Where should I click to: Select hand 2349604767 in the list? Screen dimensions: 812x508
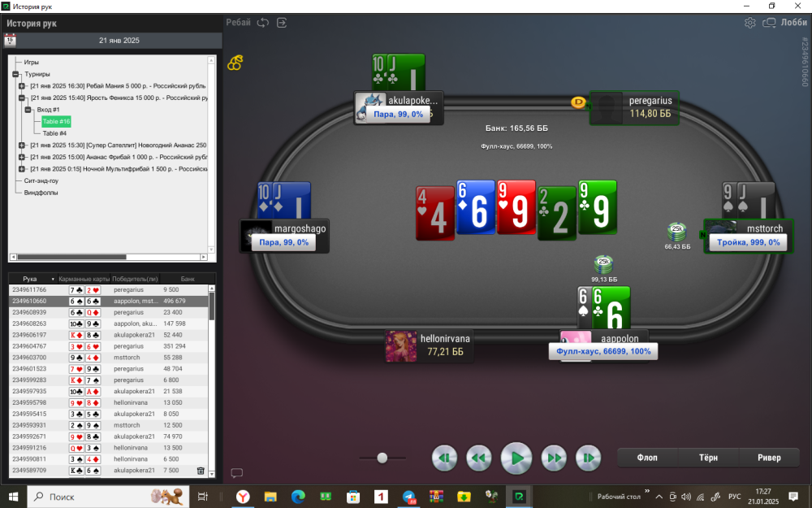pos(28,345)
